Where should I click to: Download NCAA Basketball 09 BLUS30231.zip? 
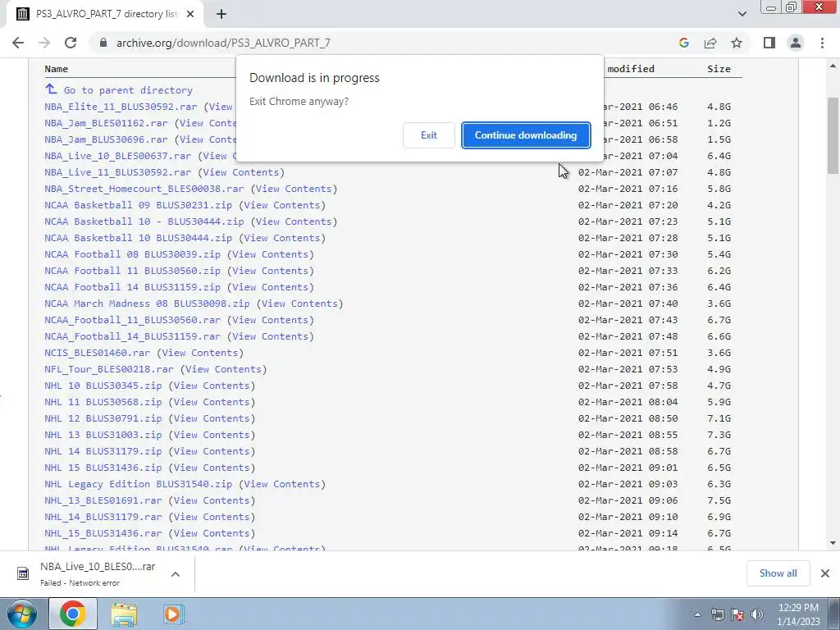tap(138, 205)
